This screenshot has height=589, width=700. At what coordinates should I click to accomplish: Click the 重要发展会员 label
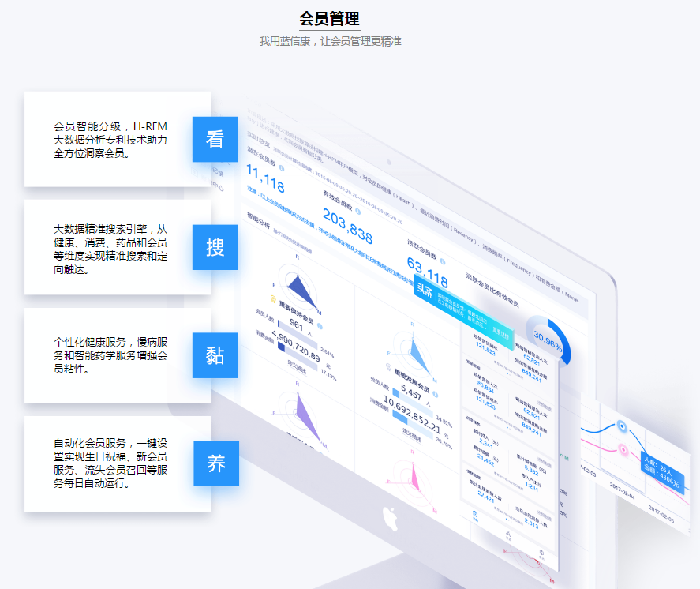[x=412, y=381]
